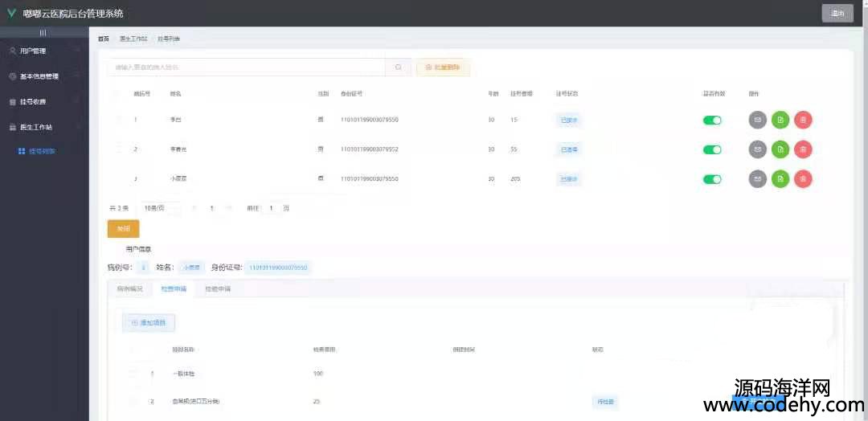Expand the 用户管理 sidebar menu
The height and width of the screenshot is (421, 868).
pos(43,51)
